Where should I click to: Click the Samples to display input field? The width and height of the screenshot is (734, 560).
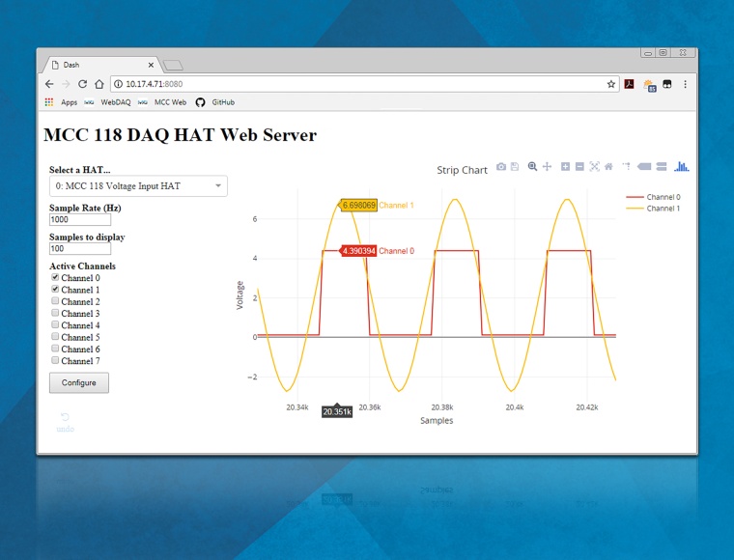pos(80,249)
